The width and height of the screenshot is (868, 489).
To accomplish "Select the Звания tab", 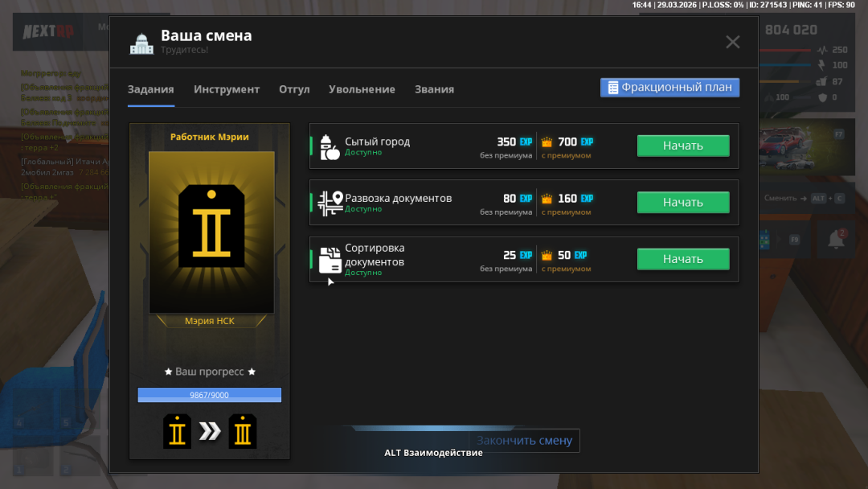I will [434, 89].
